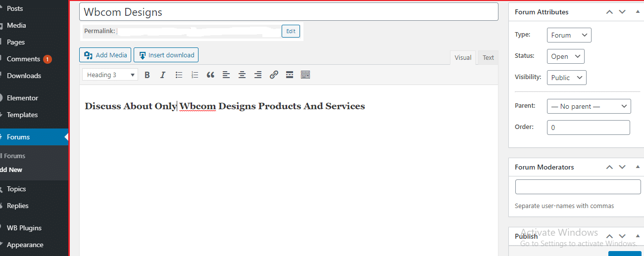This screenshot has height=256, width=644.
Task: Click the forum title field
Action: click(289, 12)
